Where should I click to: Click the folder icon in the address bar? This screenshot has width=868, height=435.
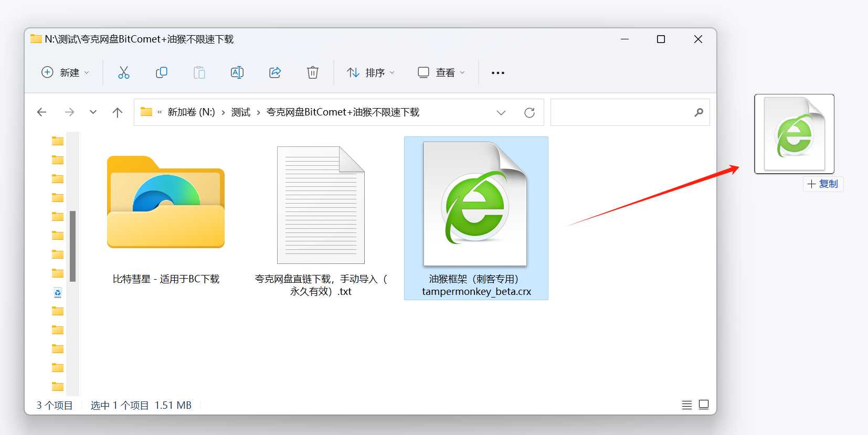click(x=146, y=112)
